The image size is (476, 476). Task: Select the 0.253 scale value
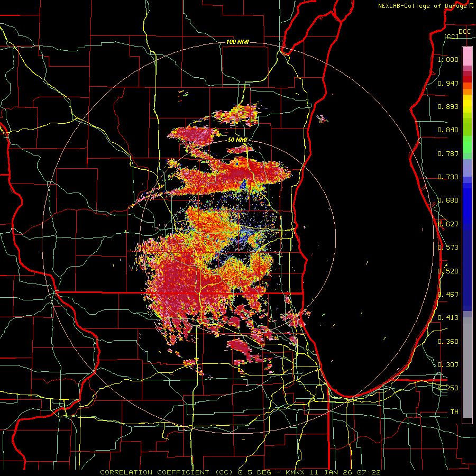point(448,388)
